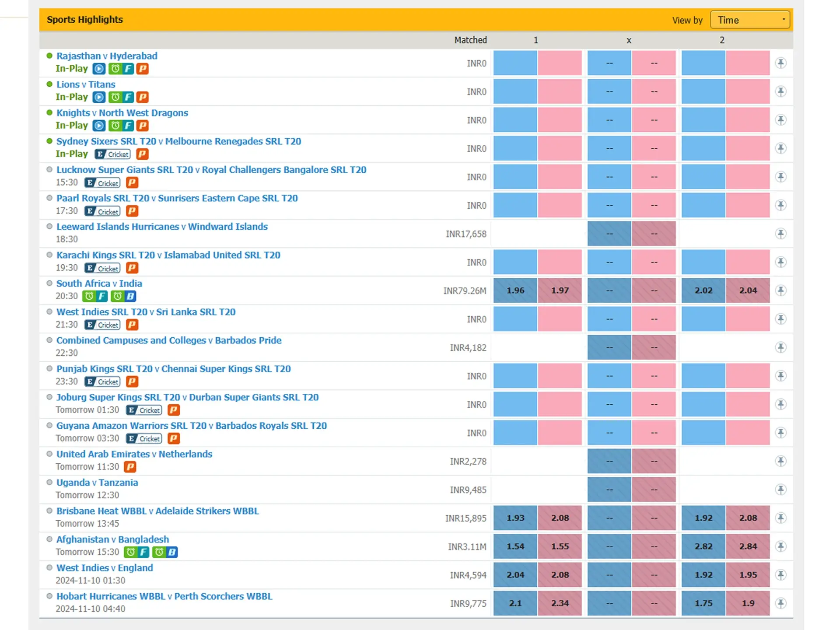
Task: Back Afghanistan at 1.54 odds
Action: tap(515, 546)
